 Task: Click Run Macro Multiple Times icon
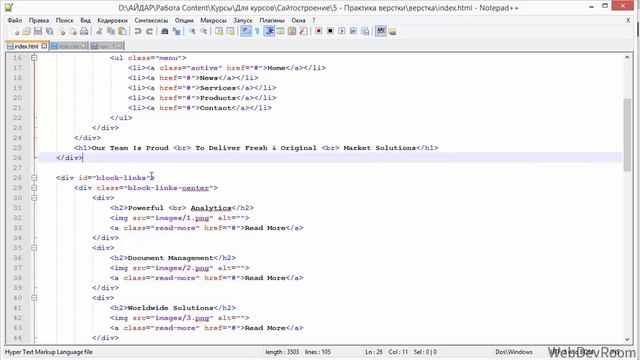(353, 31)
